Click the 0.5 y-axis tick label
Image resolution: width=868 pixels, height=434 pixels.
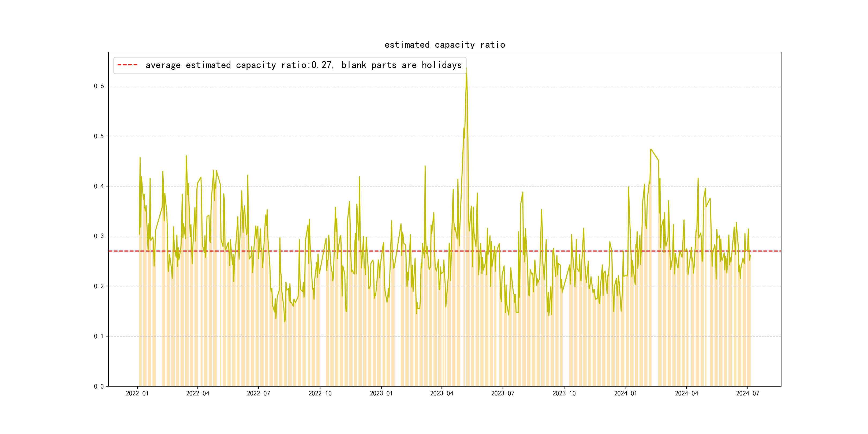pos(99,136)
